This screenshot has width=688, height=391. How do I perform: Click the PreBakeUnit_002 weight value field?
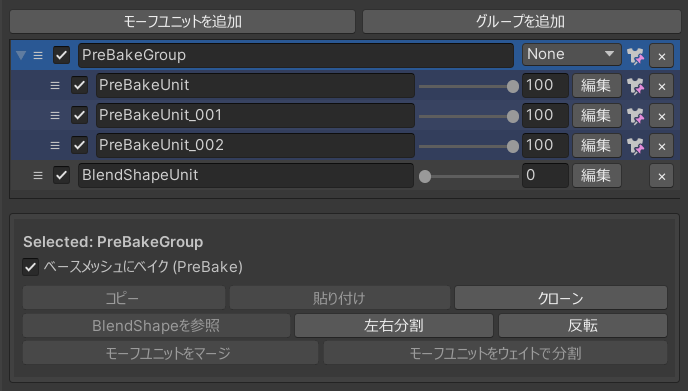pos(545,145)
